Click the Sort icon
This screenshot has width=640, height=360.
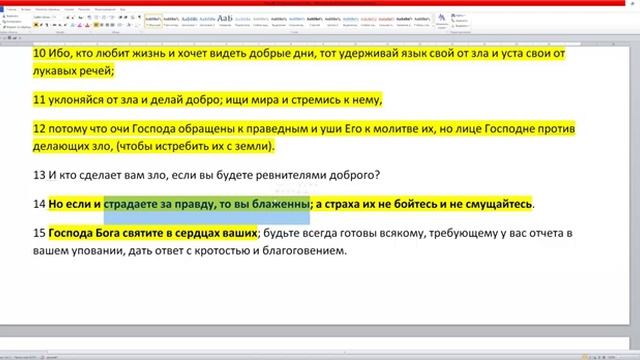pyautogui.click(x=132, y=17)
